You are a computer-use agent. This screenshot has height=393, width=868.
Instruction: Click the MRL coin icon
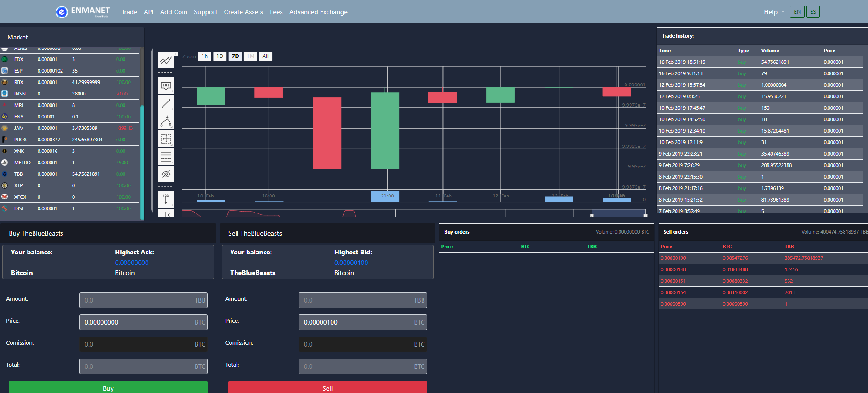(x=5, y=105)
